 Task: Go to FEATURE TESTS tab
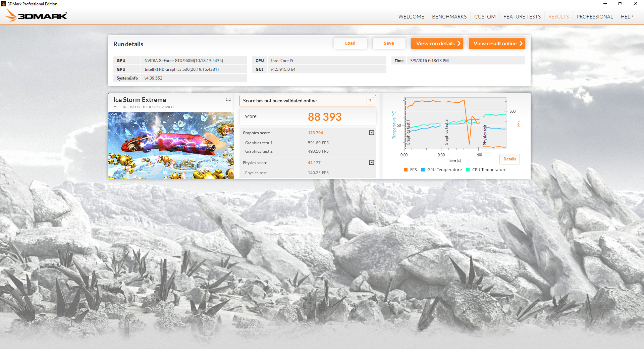click(522, 16)
